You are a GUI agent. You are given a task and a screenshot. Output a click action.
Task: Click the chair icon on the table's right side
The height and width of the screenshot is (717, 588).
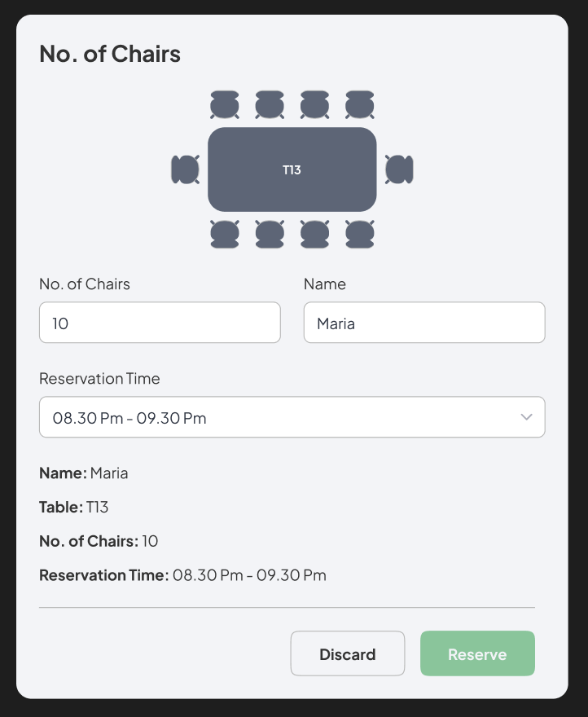click(399, 169)
